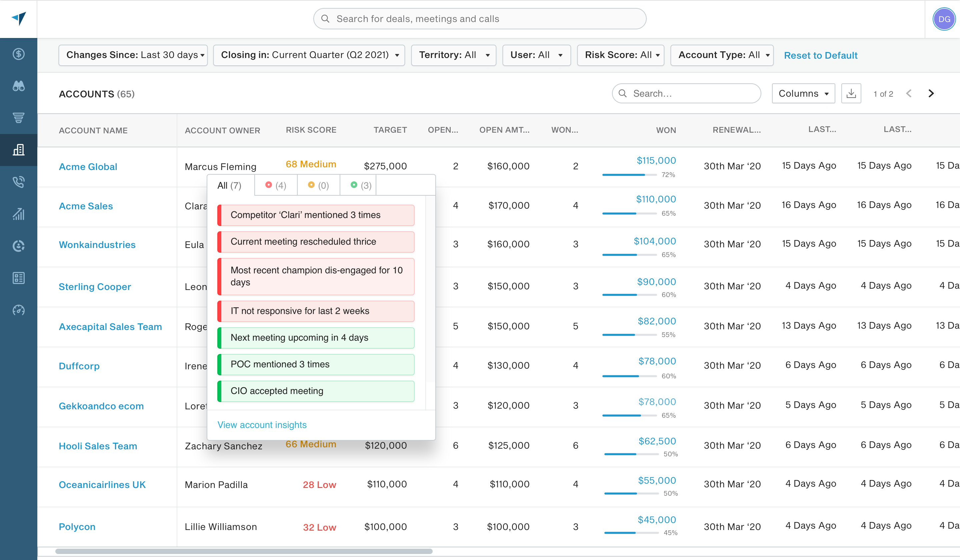Open the phone calls sidebar icon

coord(19,182)
